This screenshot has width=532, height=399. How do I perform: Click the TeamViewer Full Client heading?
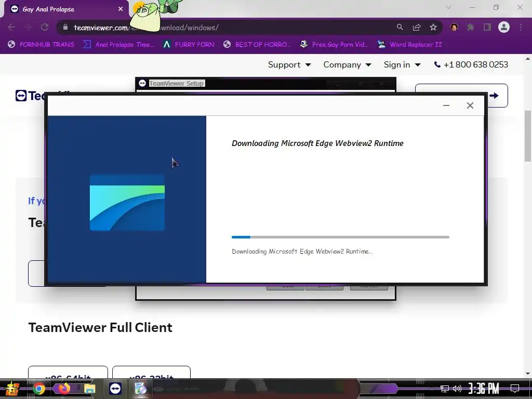coord(100,327)
